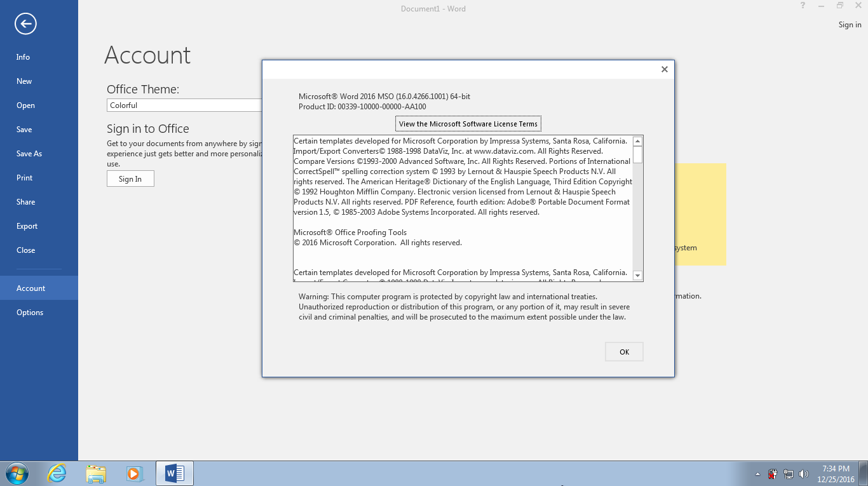The image size is (868, 486).
Task: Open the Share backstage tab
Action: click(39, 202)
